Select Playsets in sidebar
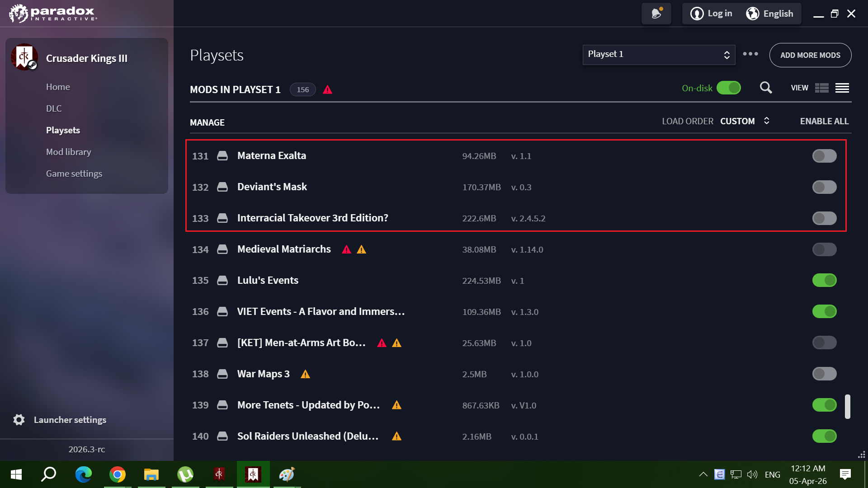 tap(63, 130)
